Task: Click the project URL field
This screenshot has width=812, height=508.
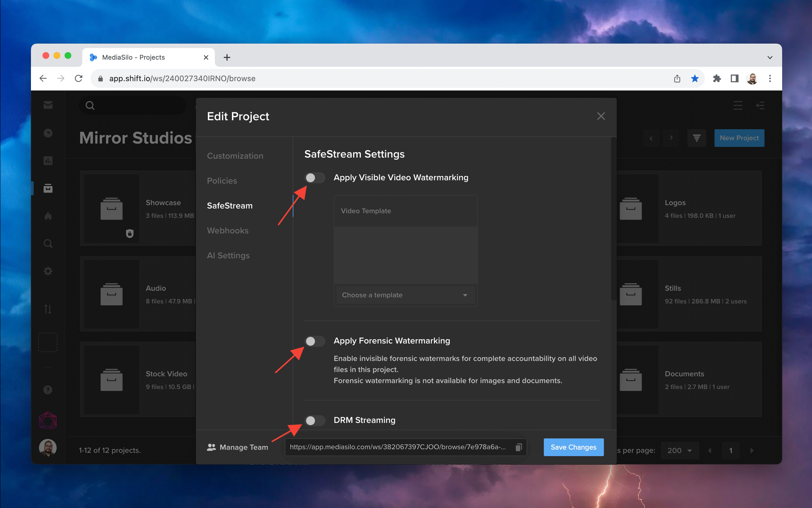Action: pos(405,447)
